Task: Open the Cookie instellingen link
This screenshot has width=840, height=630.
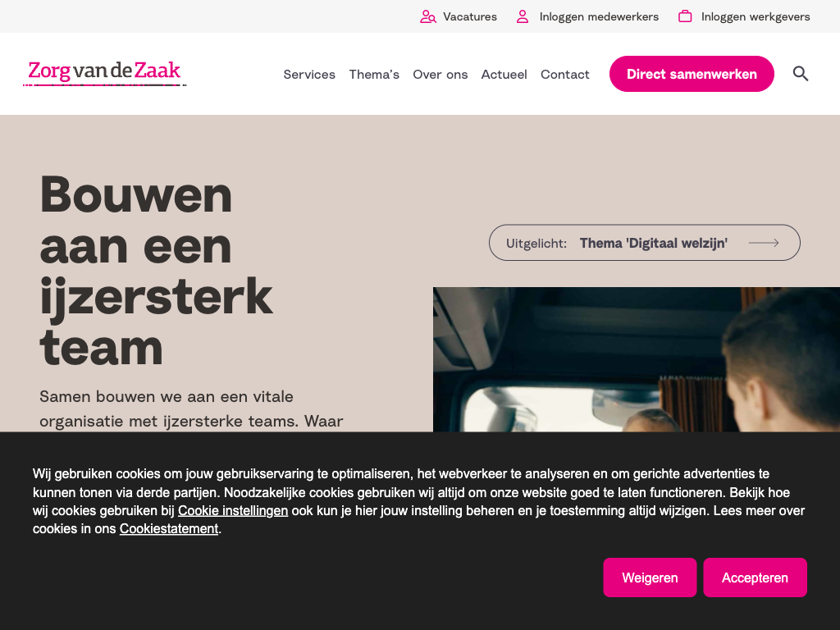Action: (x=232, y=510)
